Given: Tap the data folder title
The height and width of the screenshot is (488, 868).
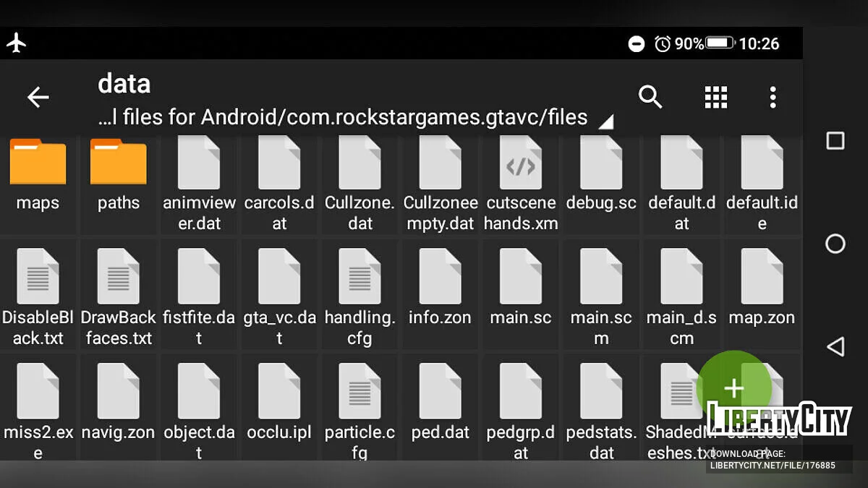Looking at the screenshot, I should pyautogui.click(x=124, y=84).
